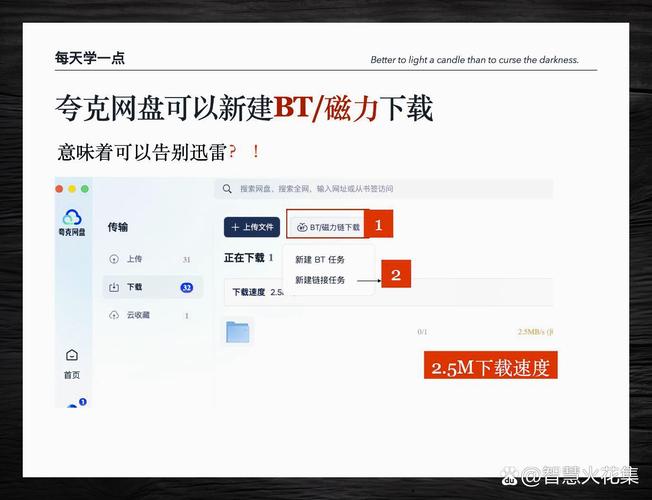Open the BT/磁力链下载 dropdown button
652x500 pixels.
[x=328, y=227]
